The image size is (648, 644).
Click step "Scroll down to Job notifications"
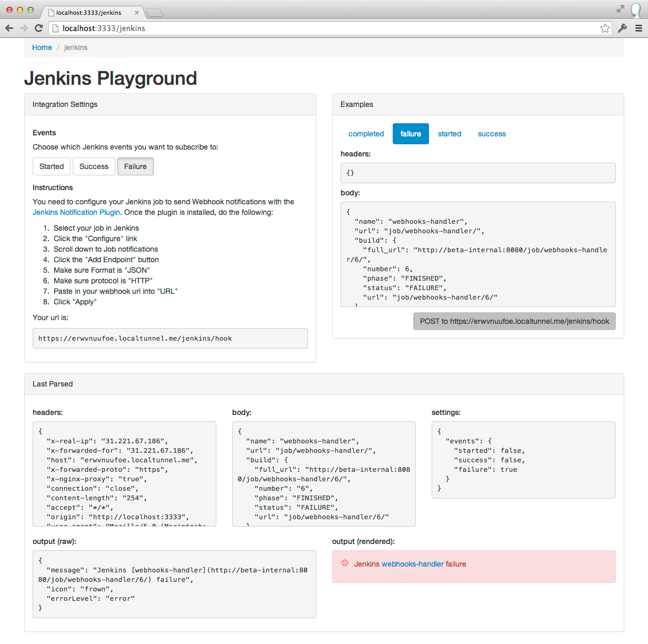pos(106,249)
